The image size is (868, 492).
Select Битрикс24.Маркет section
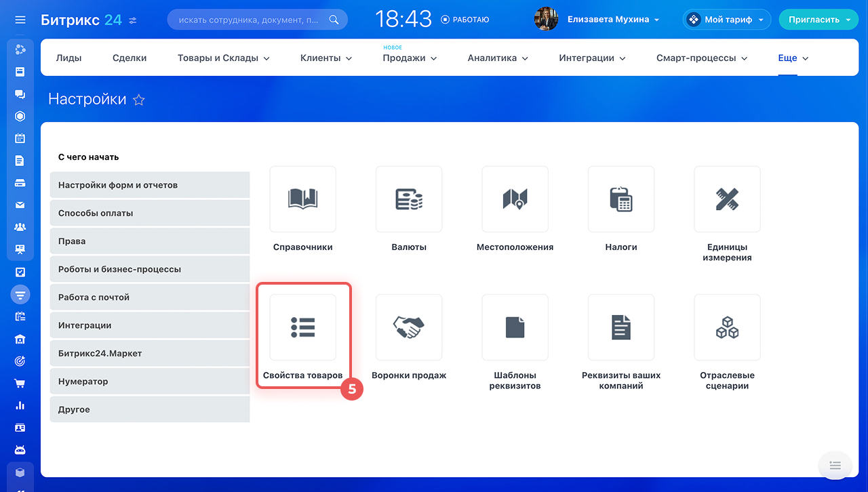pos(150,354)
